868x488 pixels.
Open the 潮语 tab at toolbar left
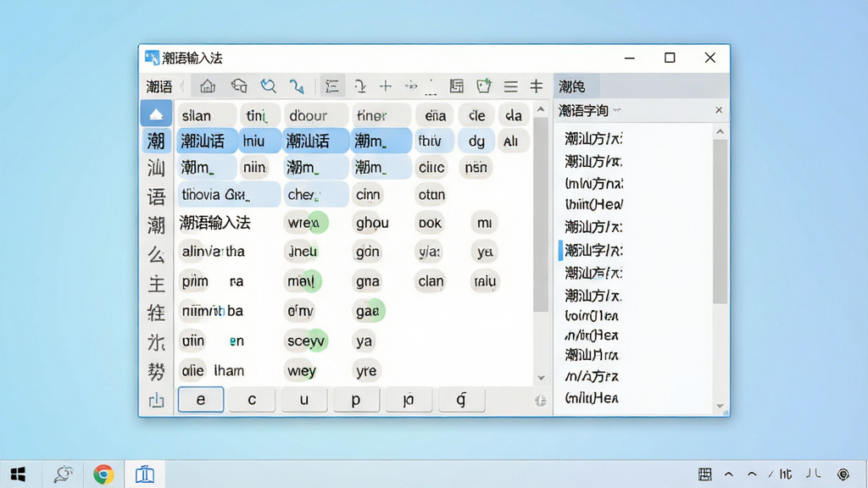[159, 86]
